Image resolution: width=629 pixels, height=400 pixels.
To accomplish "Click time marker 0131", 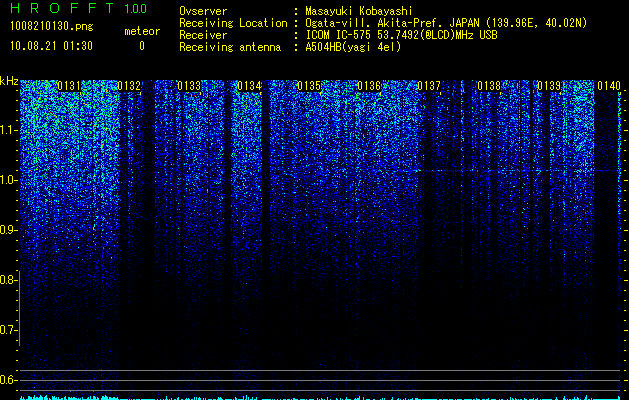I will click(x=69, y=86).
